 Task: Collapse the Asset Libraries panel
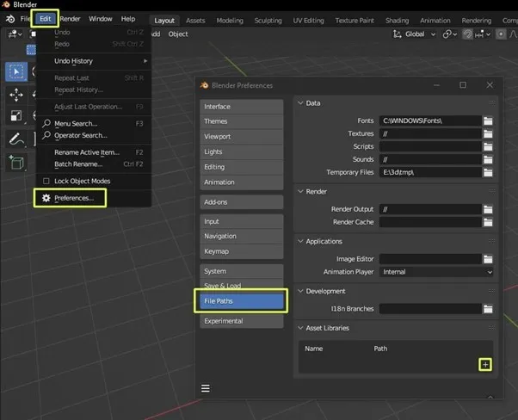click(300, 328)
